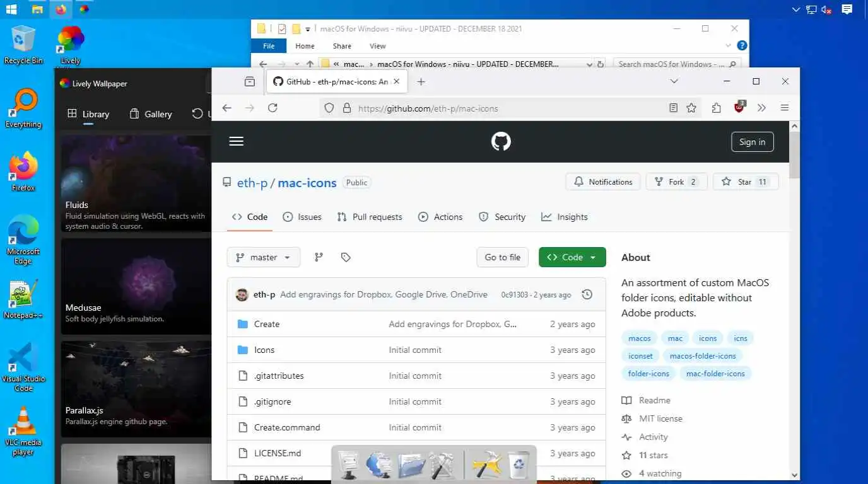
Task: Select the Fluids wallpaper thumbnail
Action: pos(136,182)
